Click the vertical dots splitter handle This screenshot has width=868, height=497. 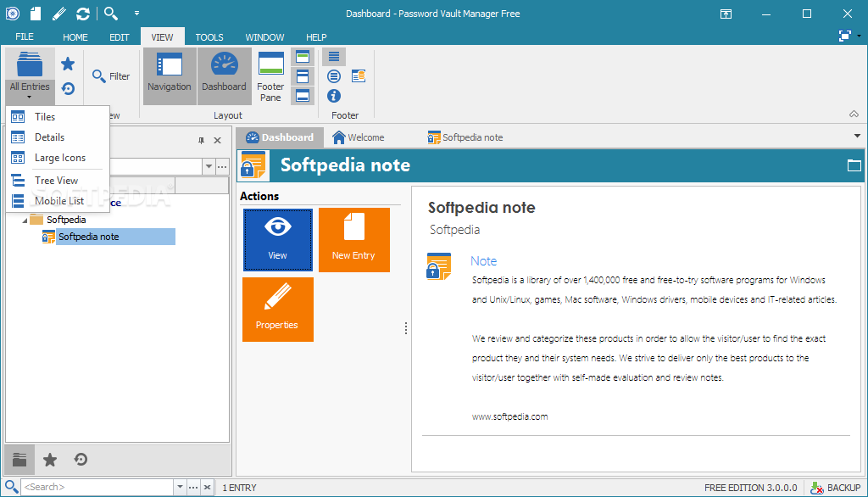click(x=406, y=328)
